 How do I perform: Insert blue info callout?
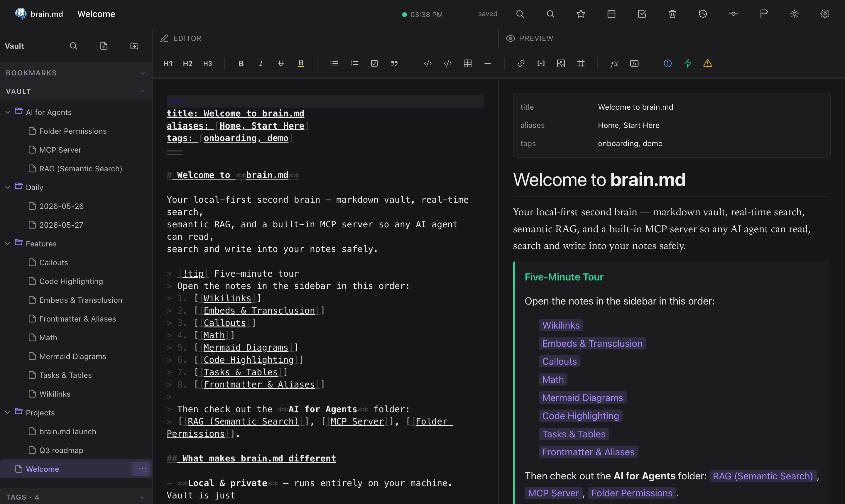pos(668,63)
